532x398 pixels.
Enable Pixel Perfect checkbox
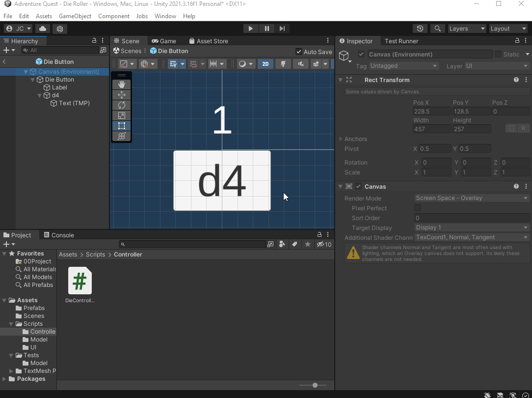(418, 208)
